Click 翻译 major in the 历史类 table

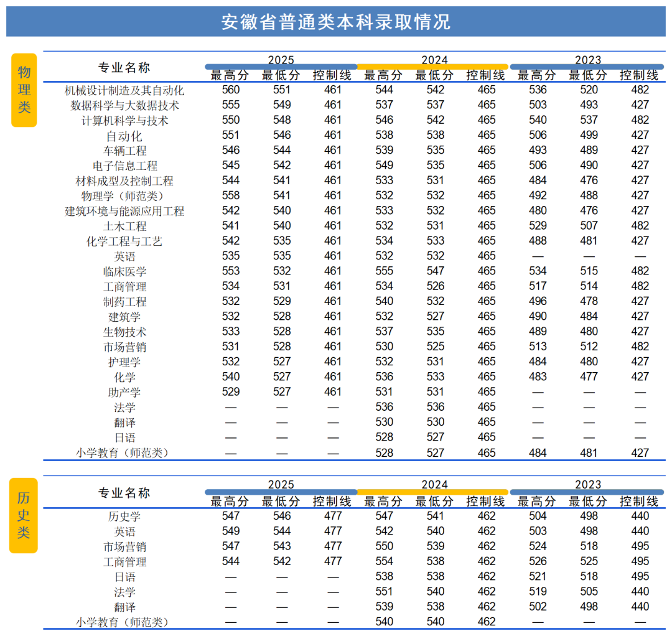[124, 607]
